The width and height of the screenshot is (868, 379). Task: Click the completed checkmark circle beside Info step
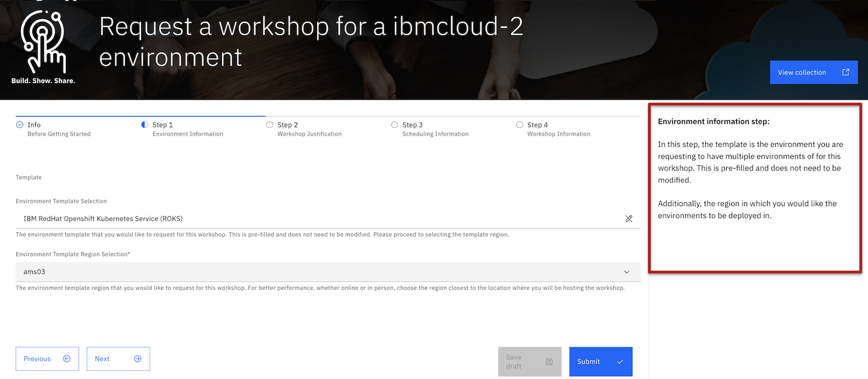(x=19, y=124)
